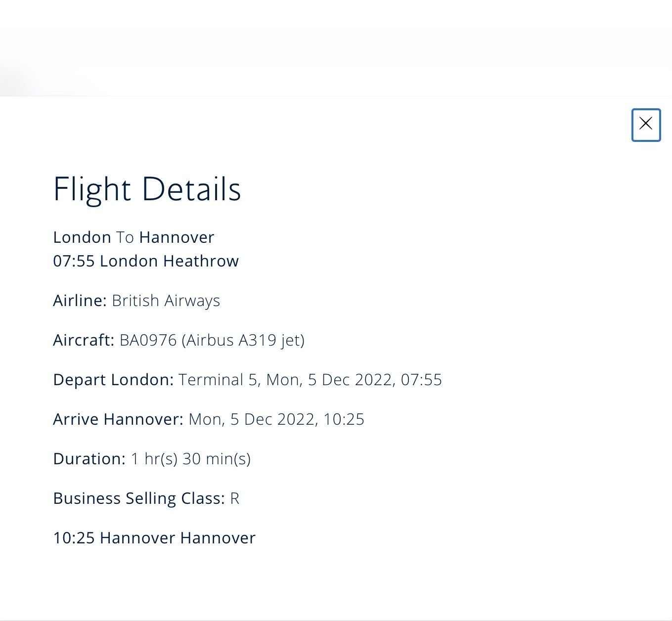Click the Duration label
Viewport: 672px width, 621px height.
(89, 458)
